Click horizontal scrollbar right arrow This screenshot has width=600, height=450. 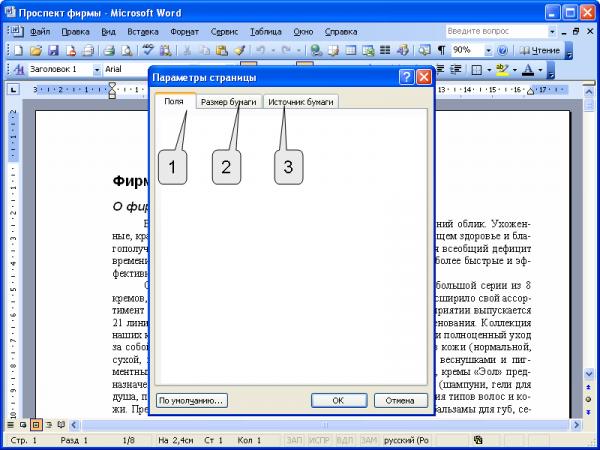576,425
